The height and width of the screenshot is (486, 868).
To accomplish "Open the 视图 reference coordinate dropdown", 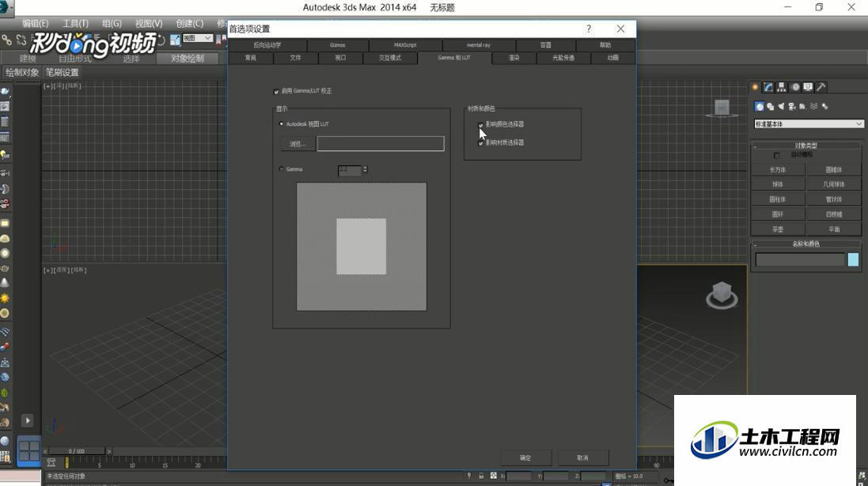I will coord(198,38).
